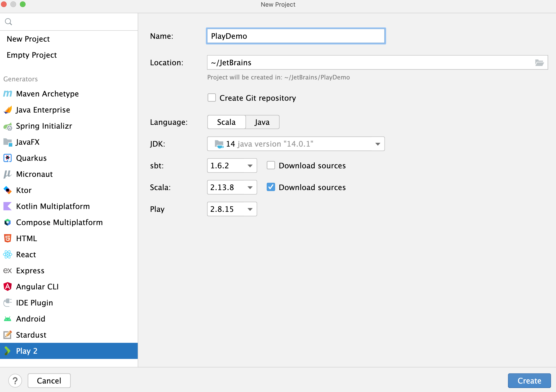
Task: Click the Quarkus generator icon
Action: 8,158
